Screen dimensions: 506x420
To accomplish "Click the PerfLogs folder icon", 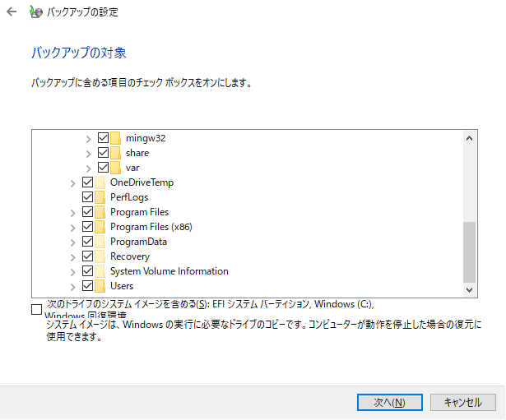I will tap(100, 197).
